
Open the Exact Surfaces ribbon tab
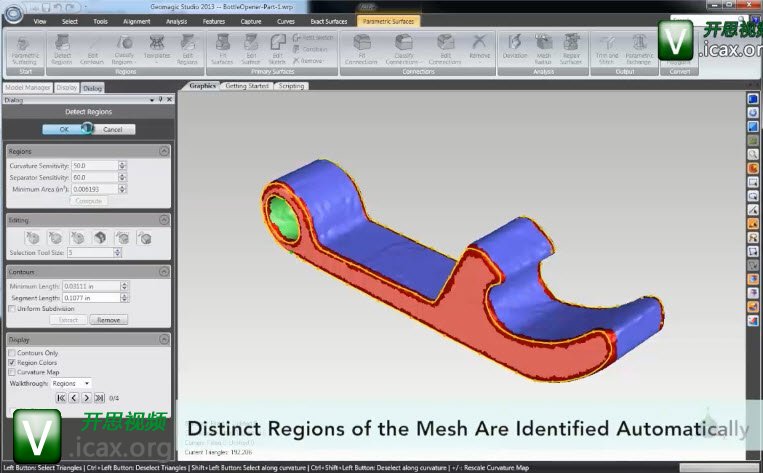328,21
